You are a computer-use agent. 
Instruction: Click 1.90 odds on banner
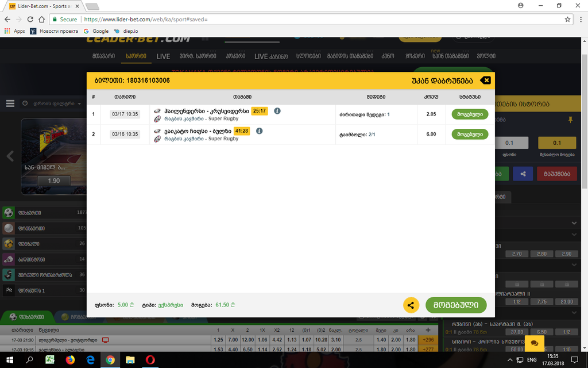pyautogui.click(x=53, y=181)
